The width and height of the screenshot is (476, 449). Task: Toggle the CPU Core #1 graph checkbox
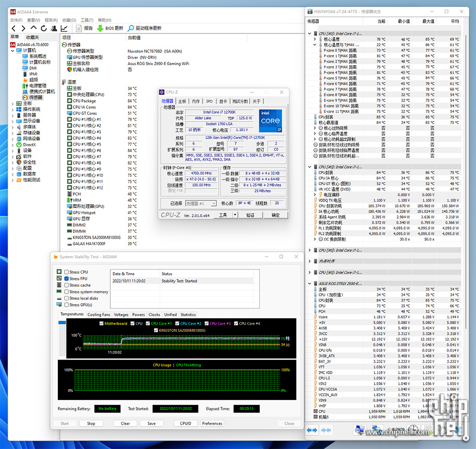click(148, 323)
